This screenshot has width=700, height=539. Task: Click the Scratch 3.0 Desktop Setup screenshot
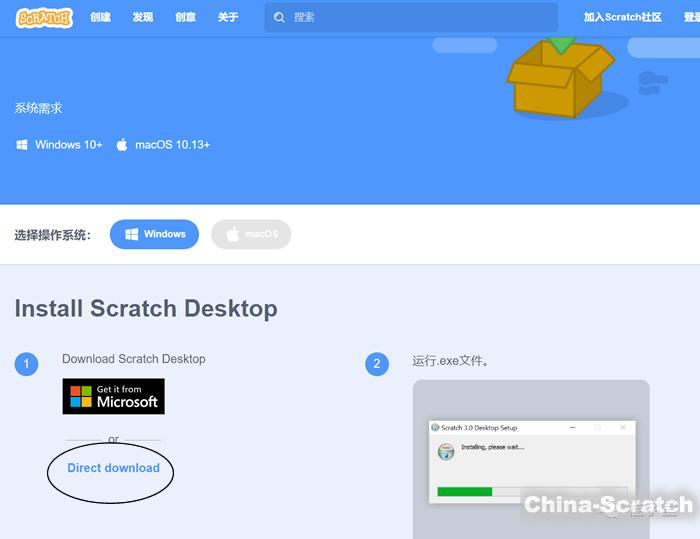coord(530,460)
